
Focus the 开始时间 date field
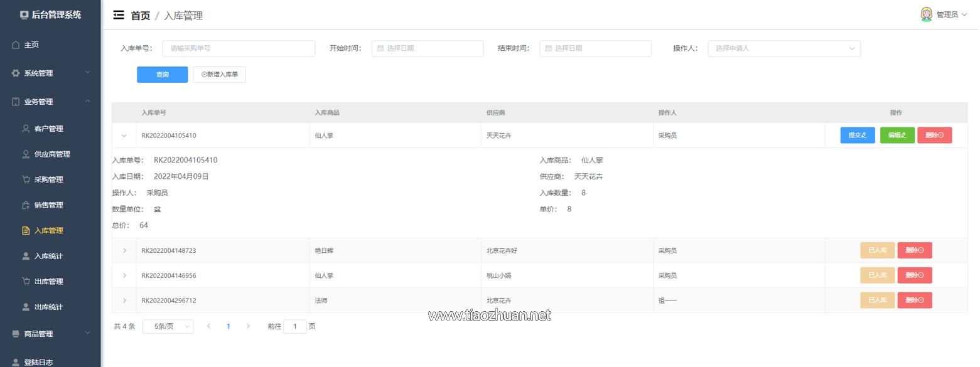[x=428, y=48]
